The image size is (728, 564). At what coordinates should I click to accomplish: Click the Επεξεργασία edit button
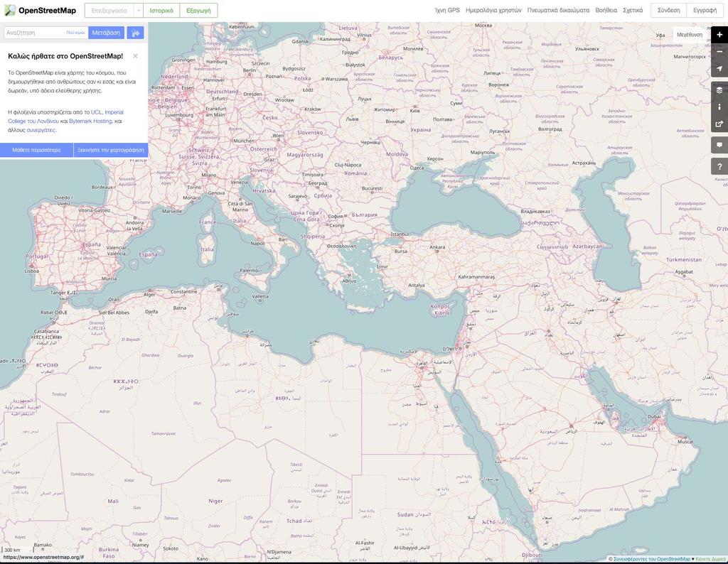click(109, 10)
